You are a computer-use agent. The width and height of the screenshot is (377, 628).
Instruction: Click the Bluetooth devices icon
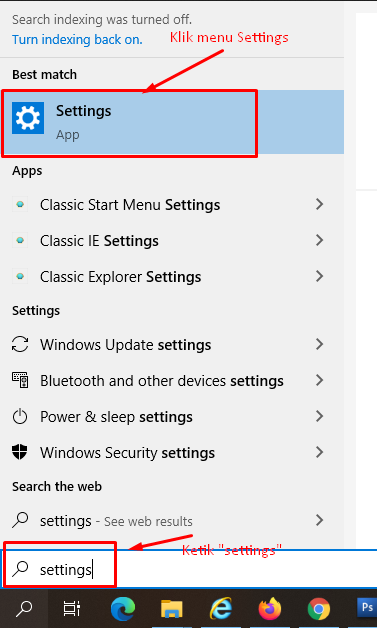[20, 380]
